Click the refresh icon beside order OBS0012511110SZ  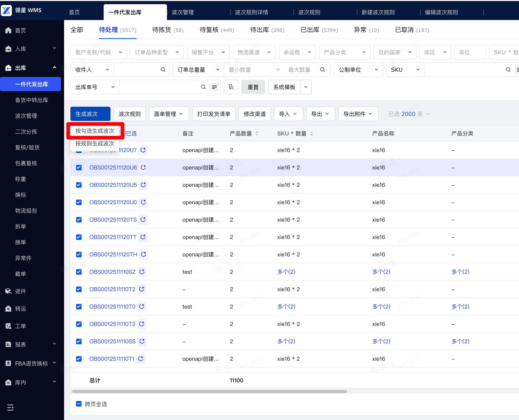pos(142,272)
